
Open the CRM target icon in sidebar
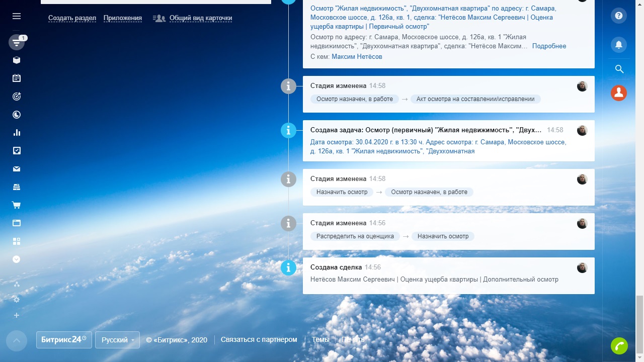pyautogui.click(x=17, y=97)
